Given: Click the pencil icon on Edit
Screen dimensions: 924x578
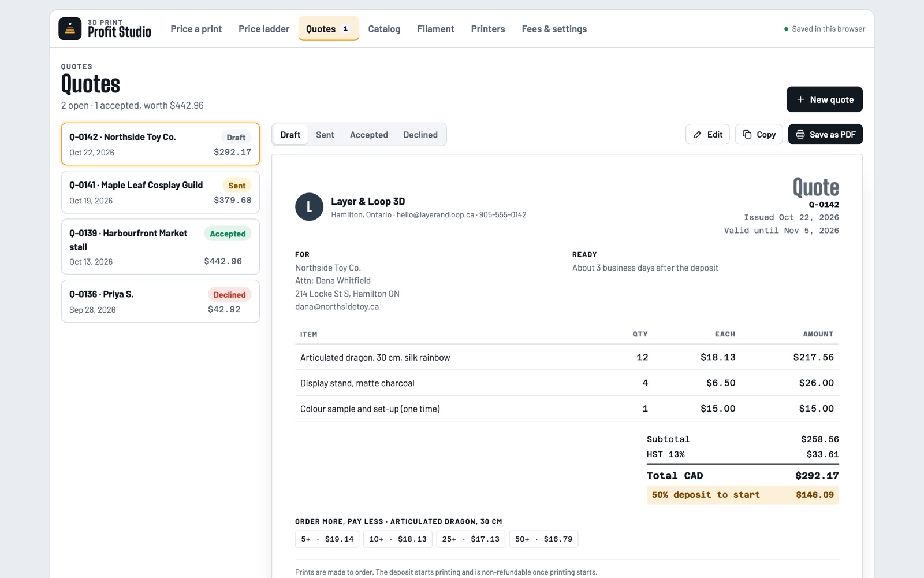Looking at the screenshot, I should (x=698, y=135).
